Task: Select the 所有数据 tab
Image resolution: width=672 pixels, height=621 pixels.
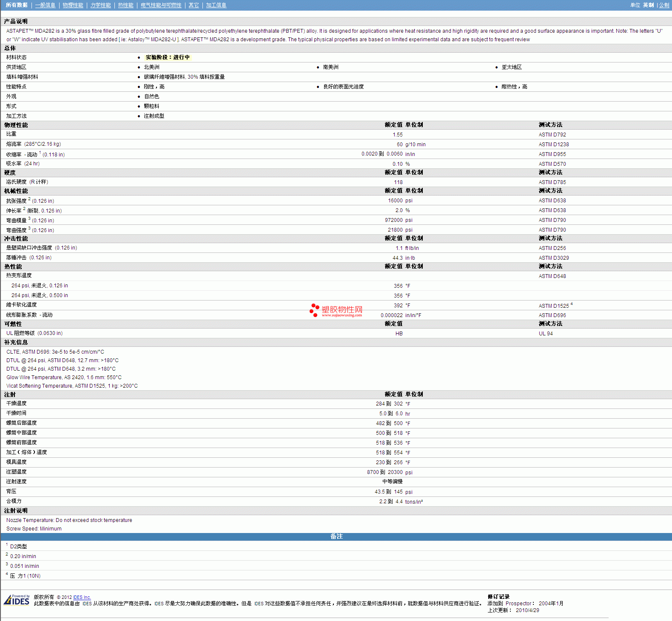Action: (x=17, y=5)
